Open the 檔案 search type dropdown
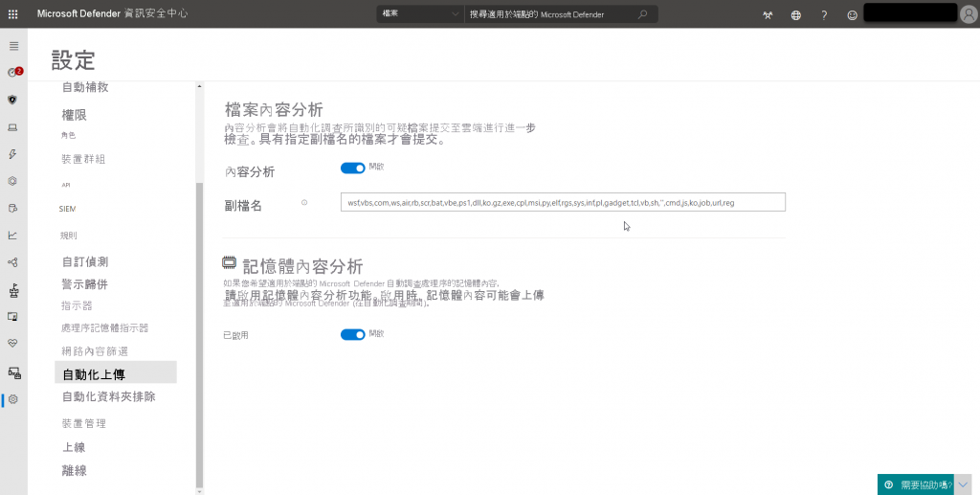The image size is (980, 495). pos(420,13)
